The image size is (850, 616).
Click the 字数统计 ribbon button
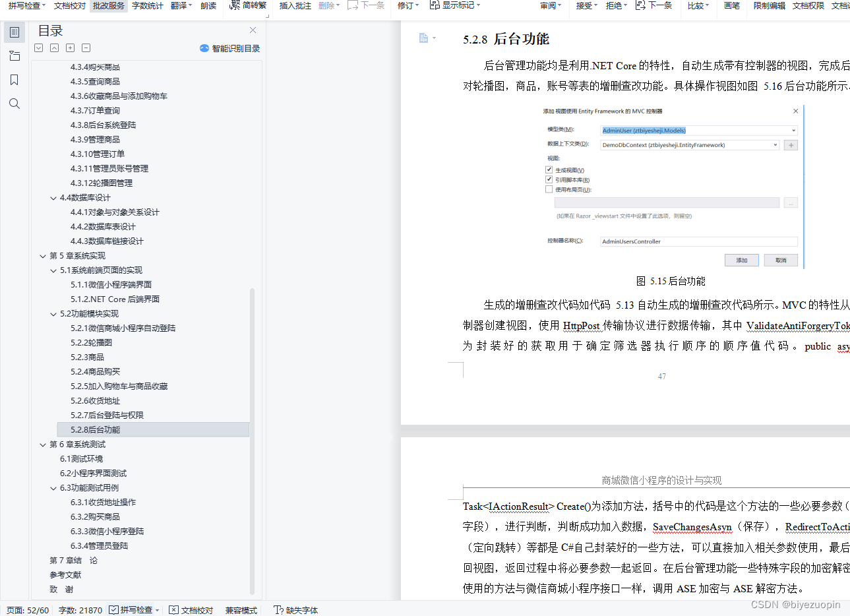coord(148,5)
